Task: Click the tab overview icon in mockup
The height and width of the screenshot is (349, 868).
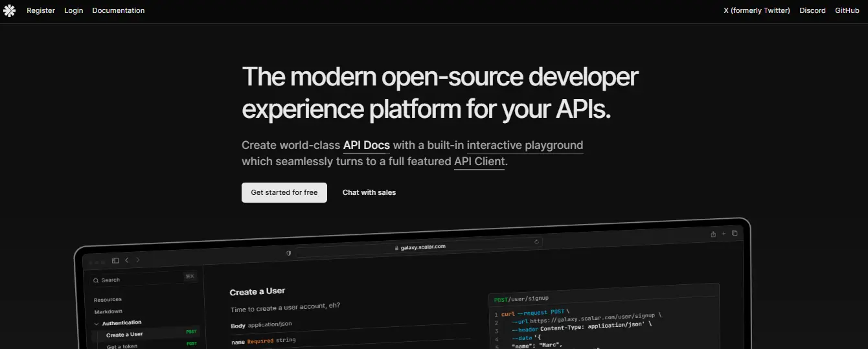Action: coord(735,233)
